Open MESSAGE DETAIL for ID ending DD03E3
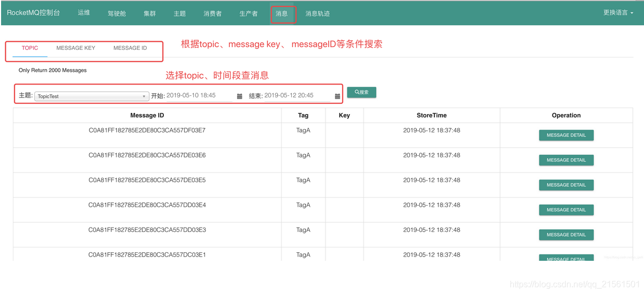Image resolution: width=644 pixels, height=294 pixels. [566, 235]
